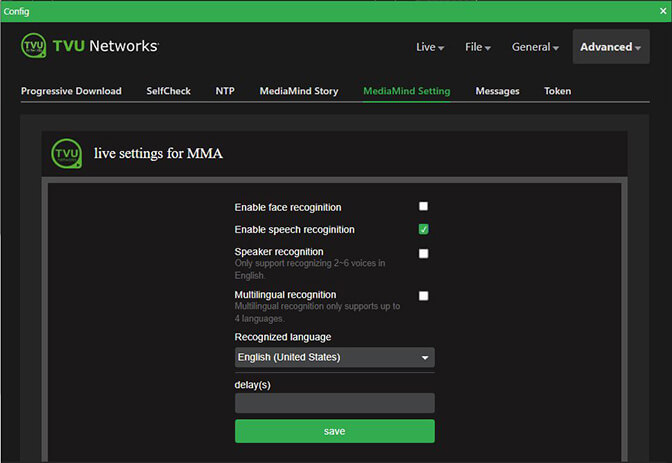Focus the delay(s) input field

pos(335,403)
